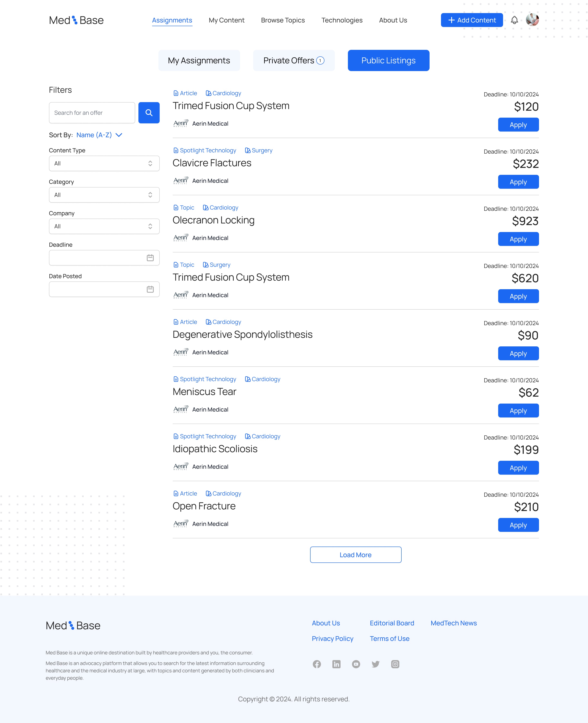
Task: Apply to the Olecranon Locking listing
Action: click(x=518, y=239)
